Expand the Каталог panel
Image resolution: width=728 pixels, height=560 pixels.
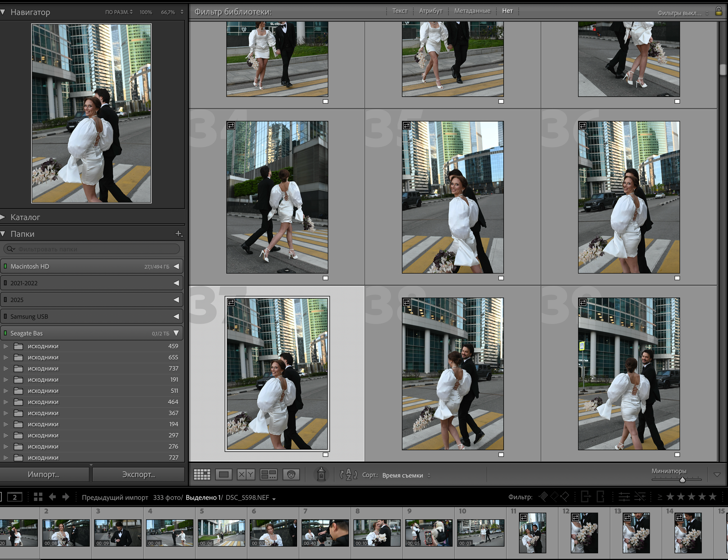coord(25,217)
